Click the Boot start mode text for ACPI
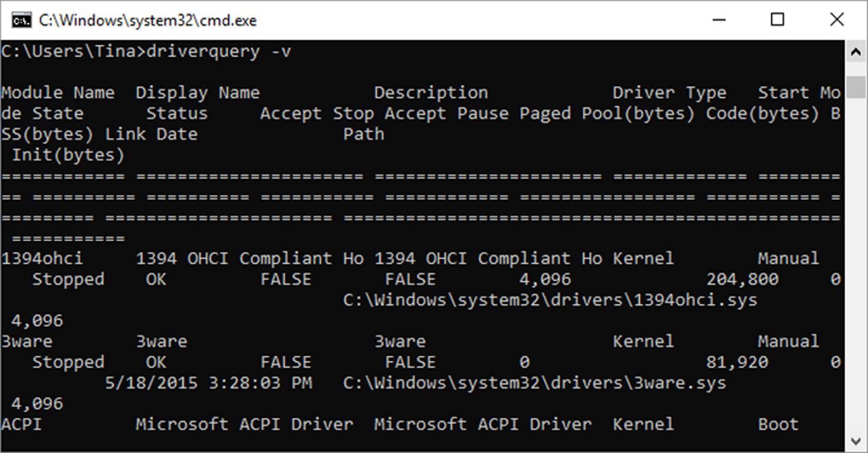868x453 pixels. click(x=777, y=424)
